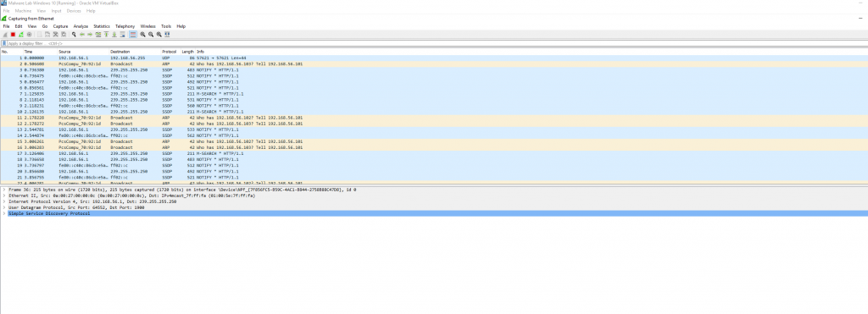Go forward in packet history arrow
868x314 pixels.
[90, 34]
